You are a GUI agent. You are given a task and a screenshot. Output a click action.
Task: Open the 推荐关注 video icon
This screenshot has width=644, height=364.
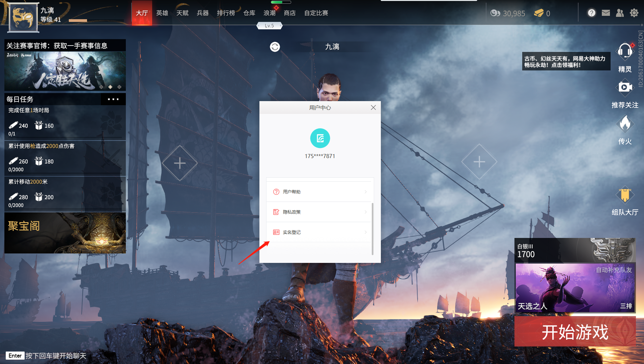click(625, 87)
